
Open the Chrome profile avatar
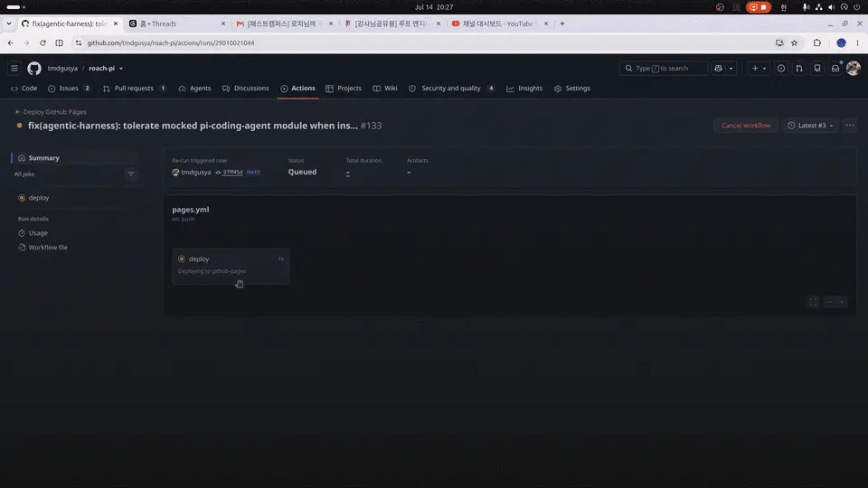coord(841,42)
